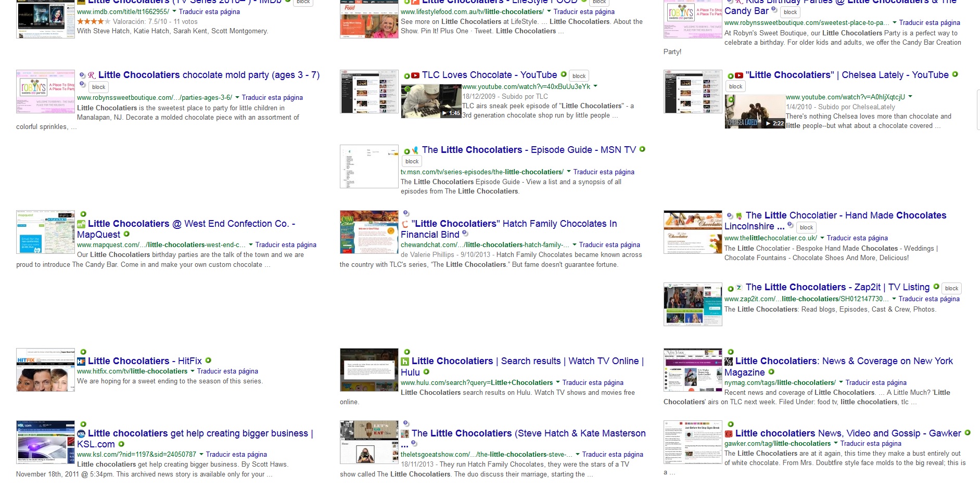
Task: Click Traducir esta página for chewandchat.com result
Action: click(609, 244)
